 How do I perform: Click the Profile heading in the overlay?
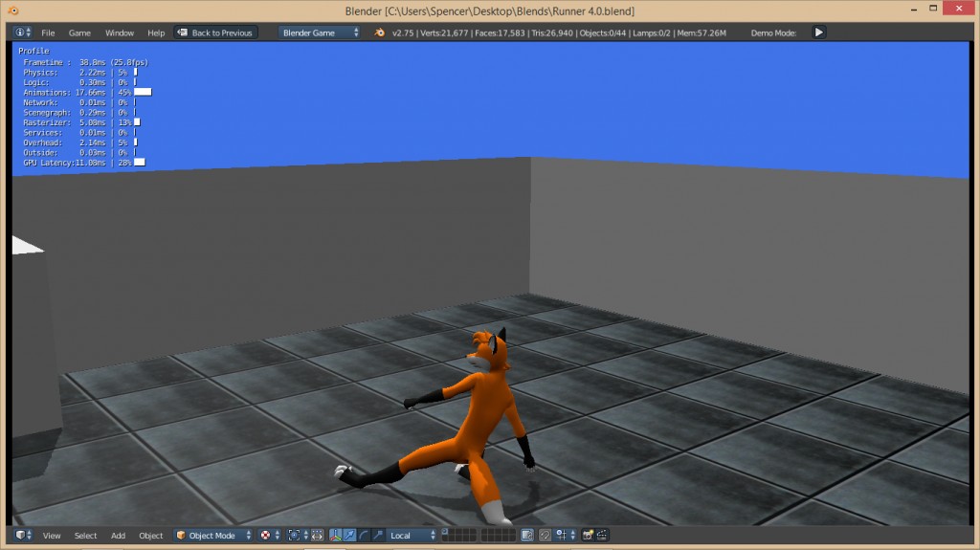pyautogui.click(x=33, y=51)
